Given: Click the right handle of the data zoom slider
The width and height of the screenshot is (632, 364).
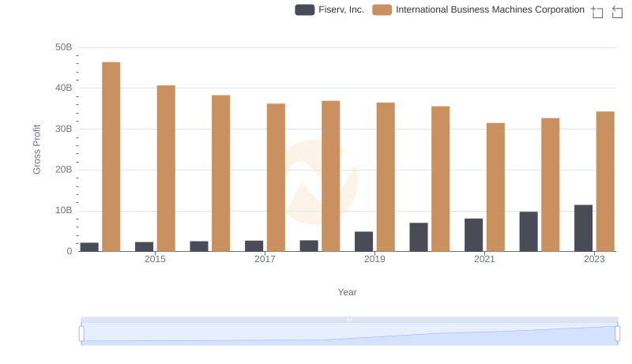Looking at the screenshot, I should tap(618, 334).
